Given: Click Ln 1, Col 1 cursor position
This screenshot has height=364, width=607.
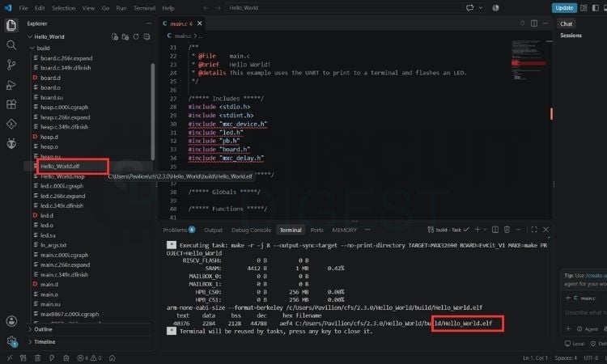Looking at the screenshot, I should (536, 358).
